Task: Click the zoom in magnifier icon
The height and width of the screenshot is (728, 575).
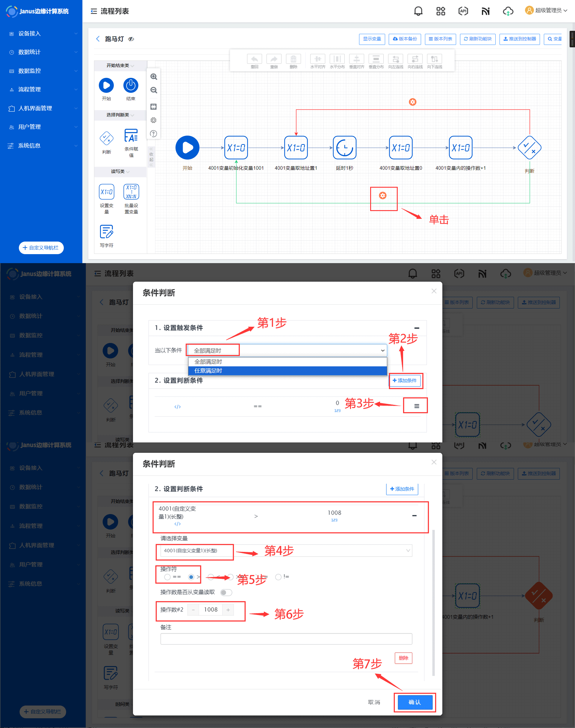Action: click(154, 77)
